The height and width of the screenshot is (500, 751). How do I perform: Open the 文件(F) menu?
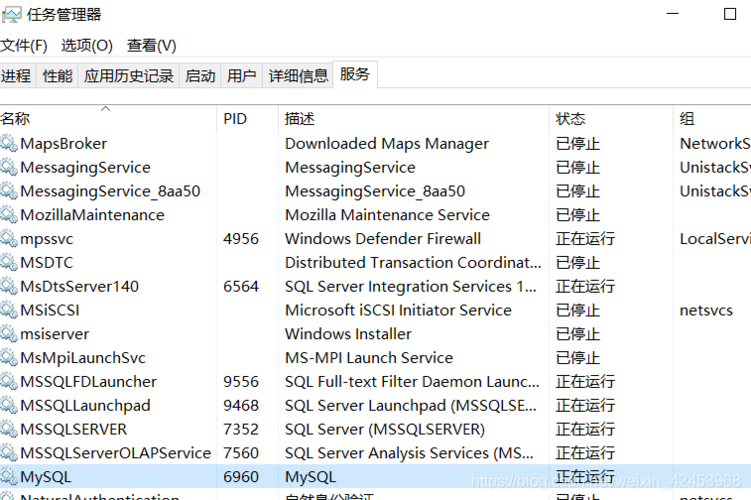click(x=24, y=46)
